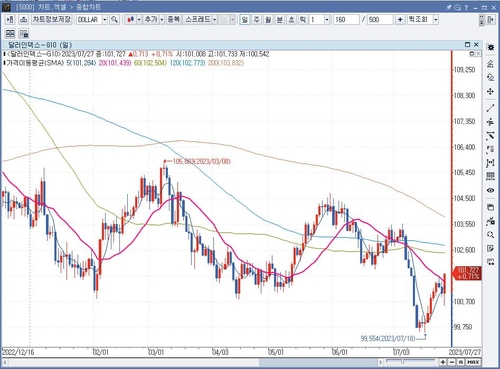Select the move crosshair arrows tool
Screen dimensions: 500x369
click(490, 92)
